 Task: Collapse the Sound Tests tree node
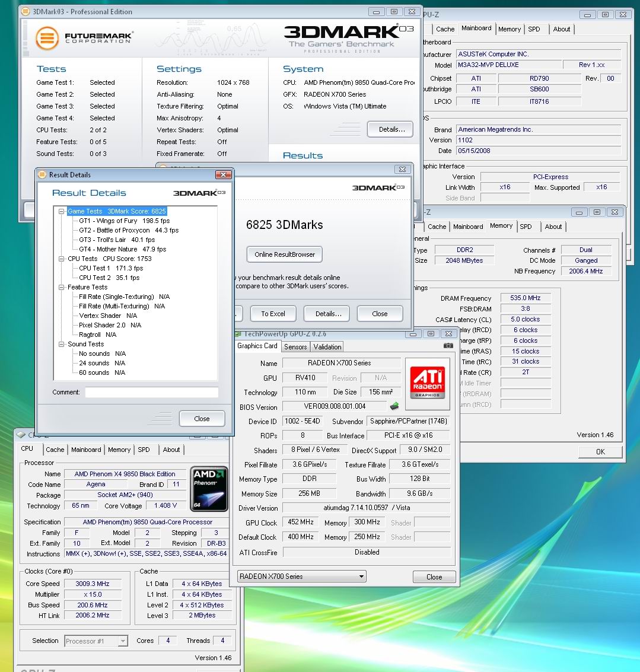pyautogui.click(x=62, y=344)
